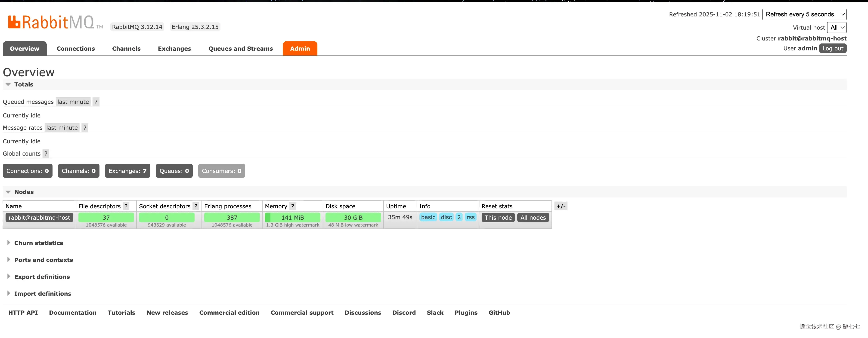Click help icon next to Queued messages
Screen dimensions: 868x338
96,102
